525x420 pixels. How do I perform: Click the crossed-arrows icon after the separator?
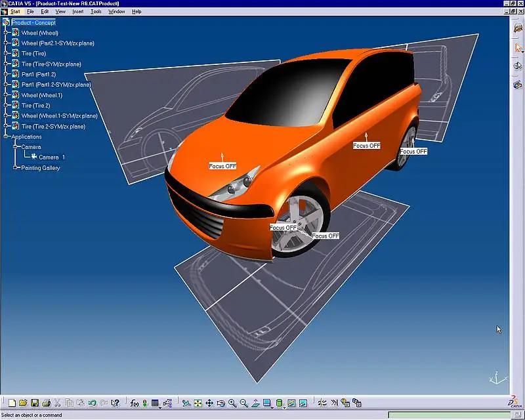click(322, 403)
